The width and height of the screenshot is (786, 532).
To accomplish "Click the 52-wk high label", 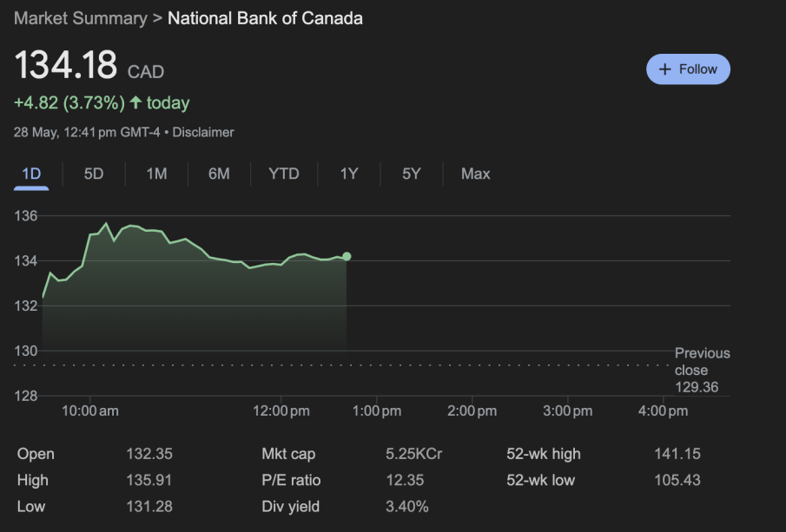I will pos(544,454).
